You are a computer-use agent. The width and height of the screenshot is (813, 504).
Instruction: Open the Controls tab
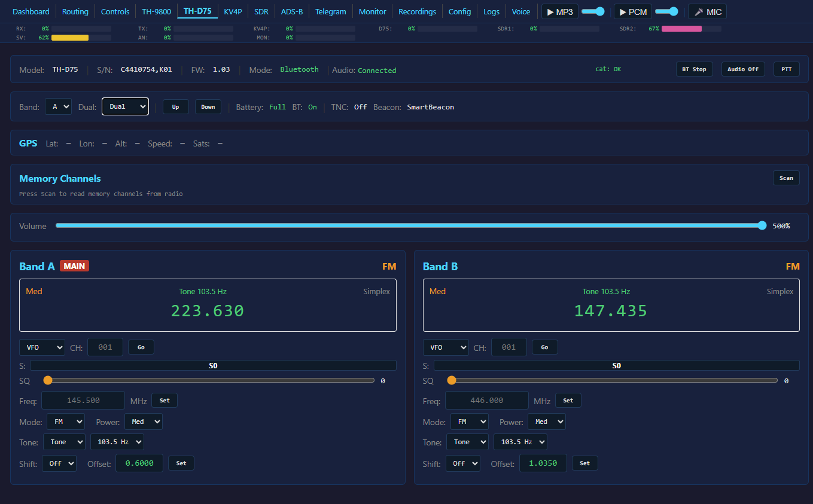(x=115, y=11)
